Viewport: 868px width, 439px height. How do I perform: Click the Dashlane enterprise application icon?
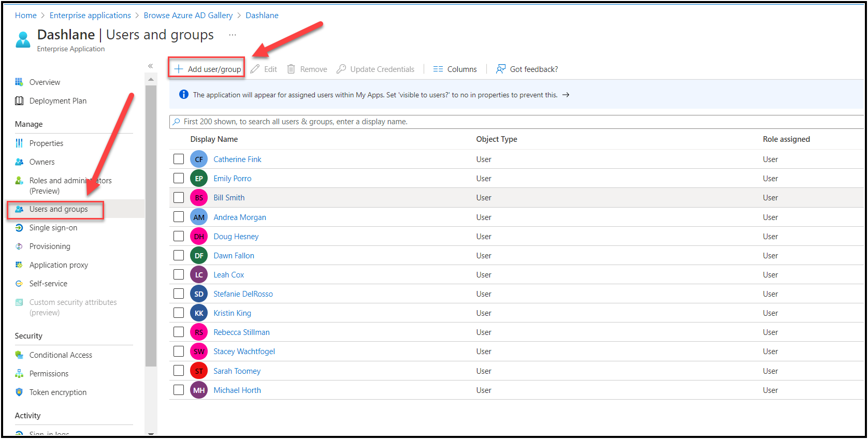[x=23, y=39]
